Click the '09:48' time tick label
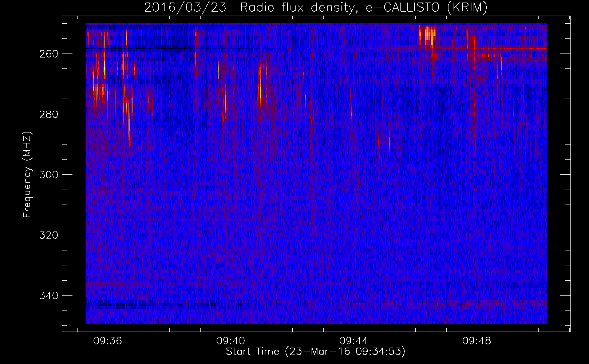 (x=477, y=341)
